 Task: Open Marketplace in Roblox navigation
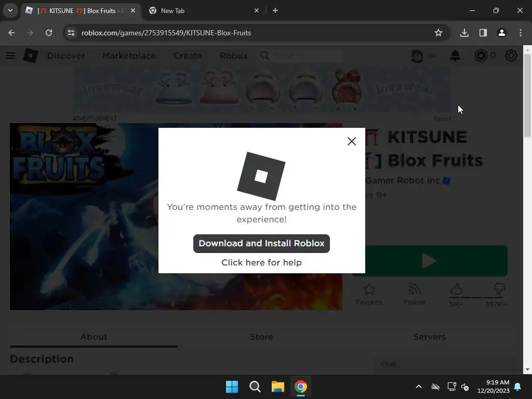129,56
